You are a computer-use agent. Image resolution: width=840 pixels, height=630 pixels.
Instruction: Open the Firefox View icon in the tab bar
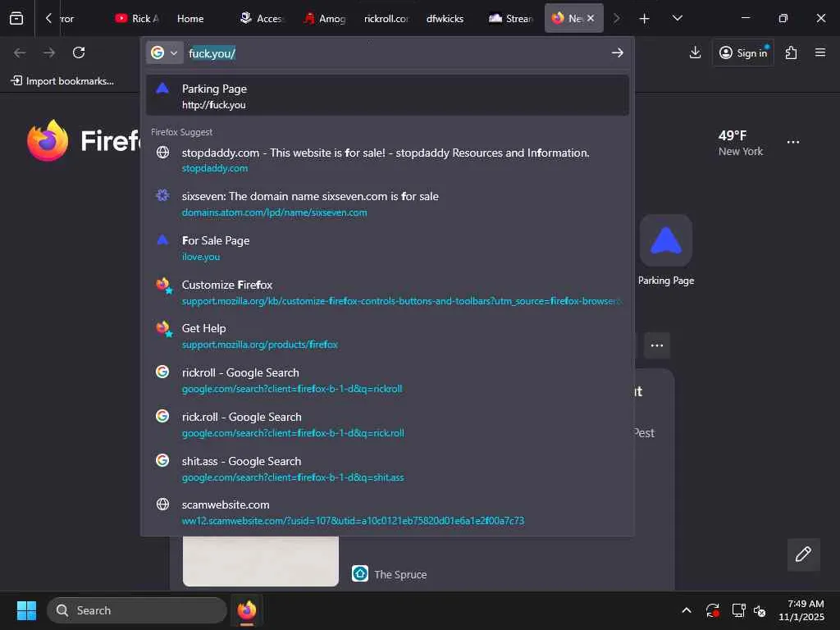[x=16, y=18]
